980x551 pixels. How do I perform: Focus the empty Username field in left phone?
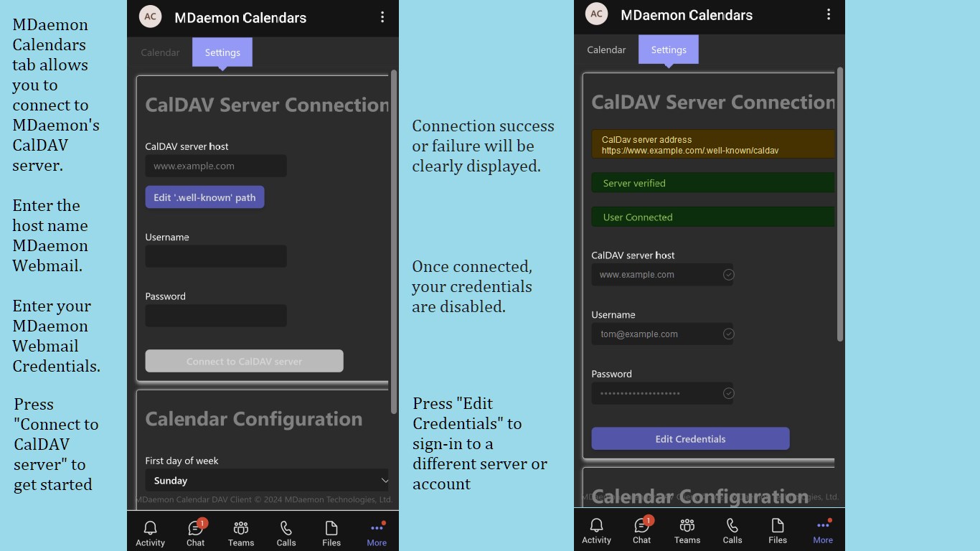[x=216, y=256]
